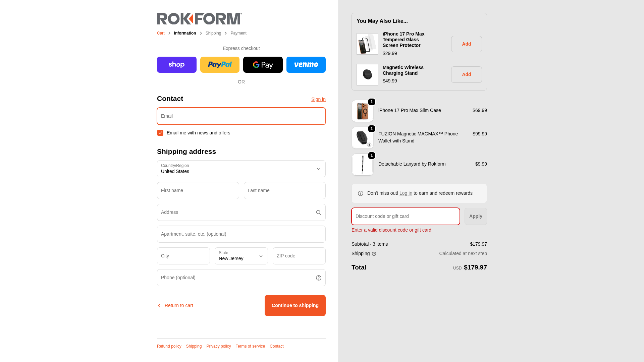Image resolution: width=644 pixels, height=362 pixels.
Task: Select Google Pay express checkout
Action: 263,65
